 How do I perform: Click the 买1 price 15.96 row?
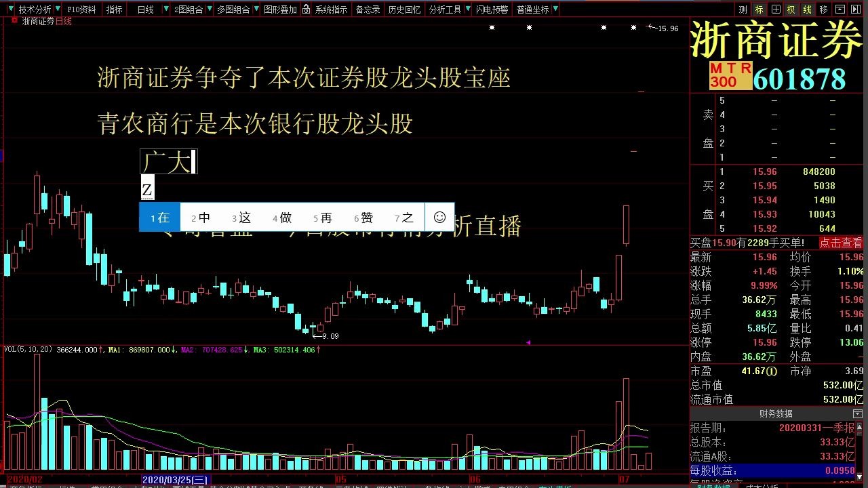tap(777, 172)
